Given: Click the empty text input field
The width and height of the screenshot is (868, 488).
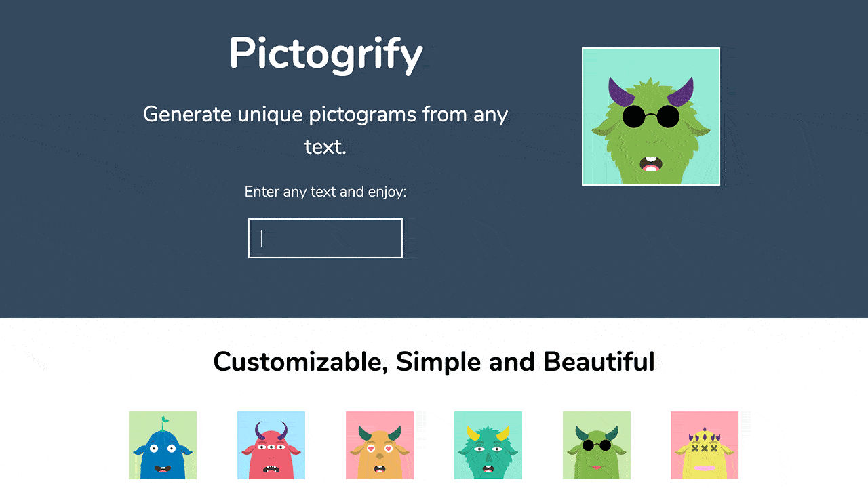Looking at the screenshot, I should [325, 238].
